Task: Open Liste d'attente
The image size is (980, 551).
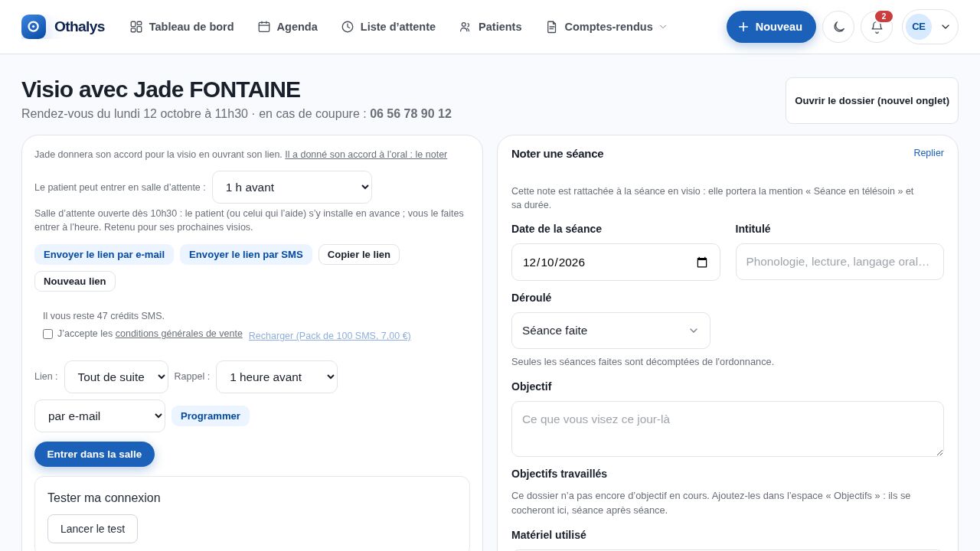Action: [388, 27]
